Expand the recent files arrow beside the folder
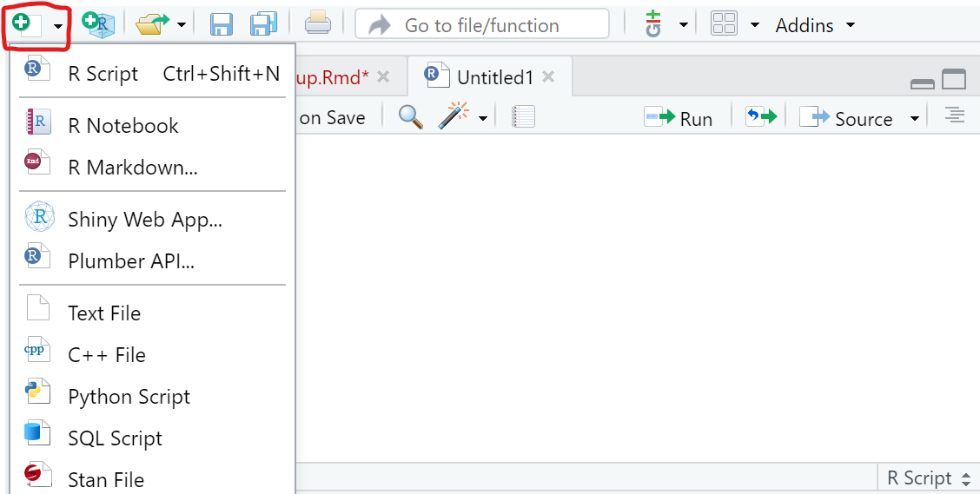This screenshot has height=494, width=980. point(181,25)
